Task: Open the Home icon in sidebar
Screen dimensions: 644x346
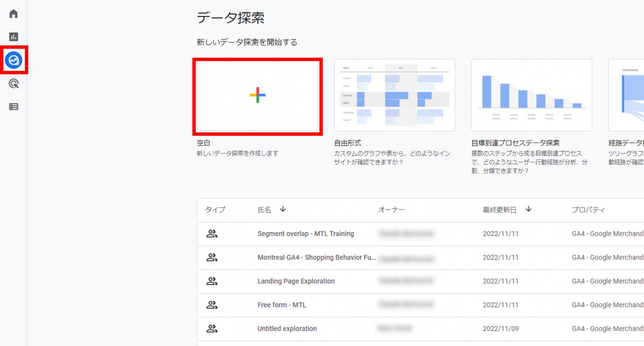Action: [x=14, y=14]
